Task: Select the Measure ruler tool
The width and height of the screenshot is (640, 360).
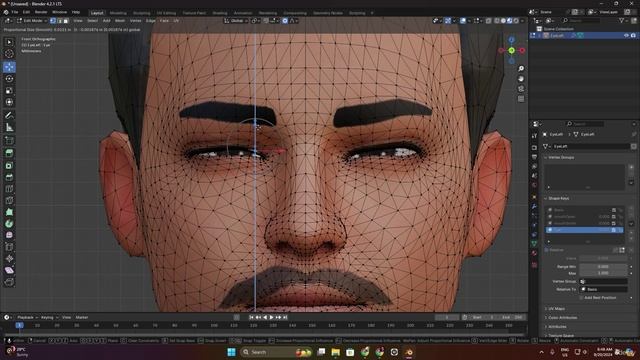Action: [9, 127]
